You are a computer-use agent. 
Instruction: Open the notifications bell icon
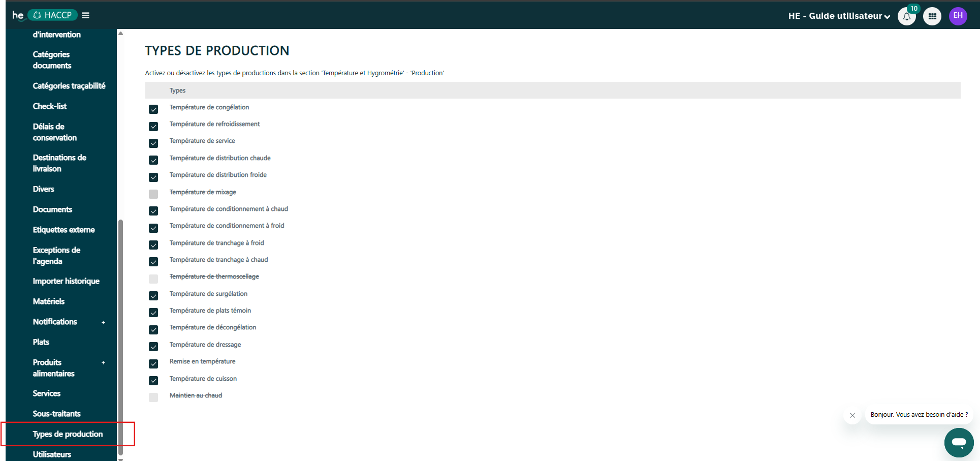(x=907, y=16)
